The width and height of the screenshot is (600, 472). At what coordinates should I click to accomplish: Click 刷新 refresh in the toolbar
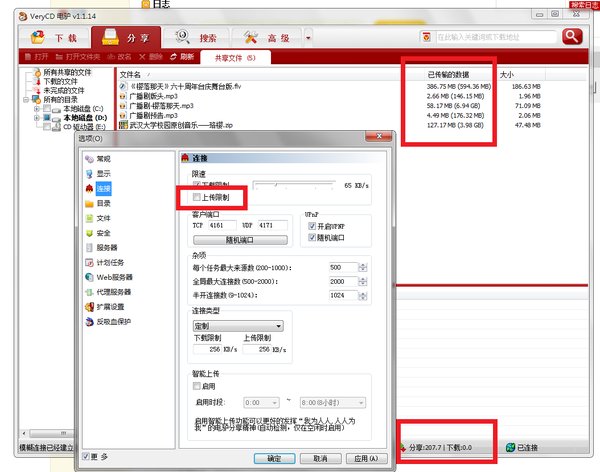(x=182, y=57)
